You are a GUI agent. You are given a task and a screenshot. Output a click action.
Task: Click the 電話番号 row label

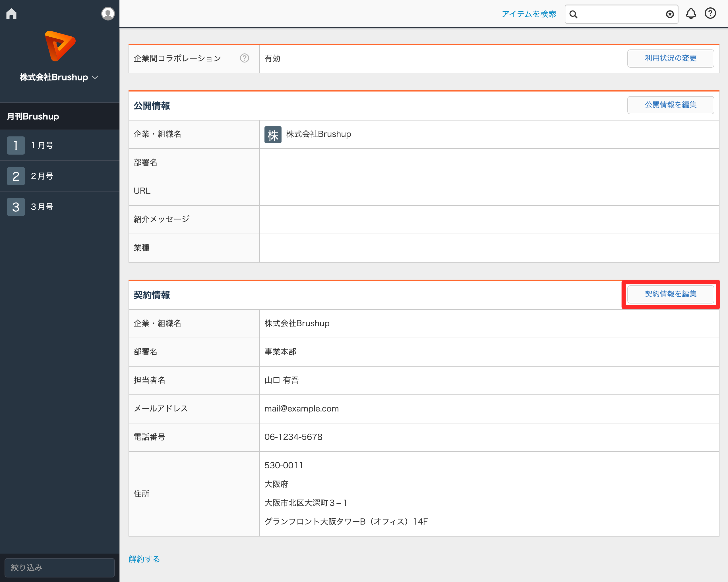pos(150,437)
